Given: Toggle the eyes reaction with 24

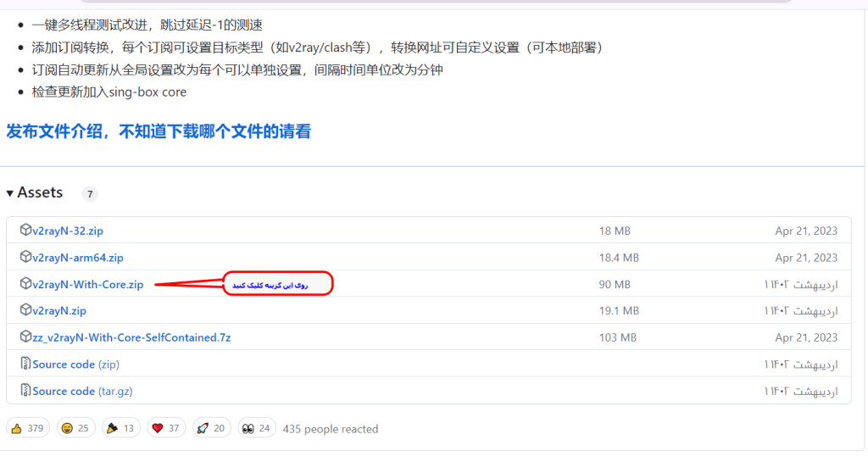Looking at the screenshot, I should (x=257, y=428).
